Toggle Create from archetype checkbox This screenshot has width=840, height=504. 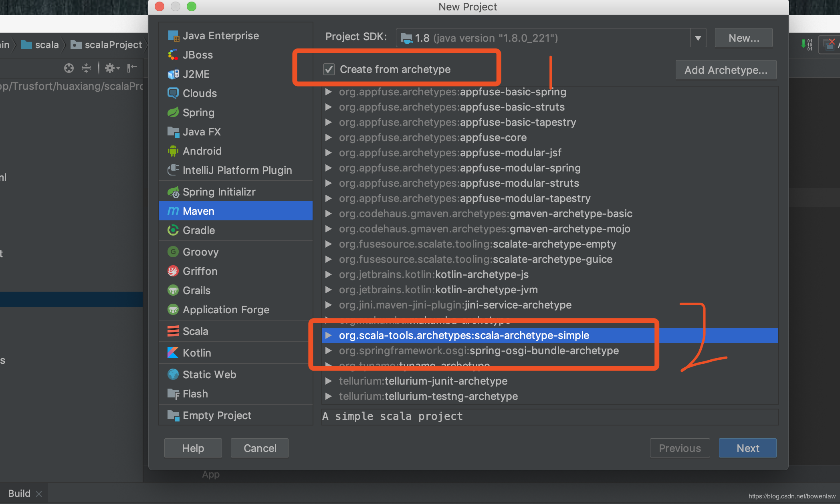(329, 69)
